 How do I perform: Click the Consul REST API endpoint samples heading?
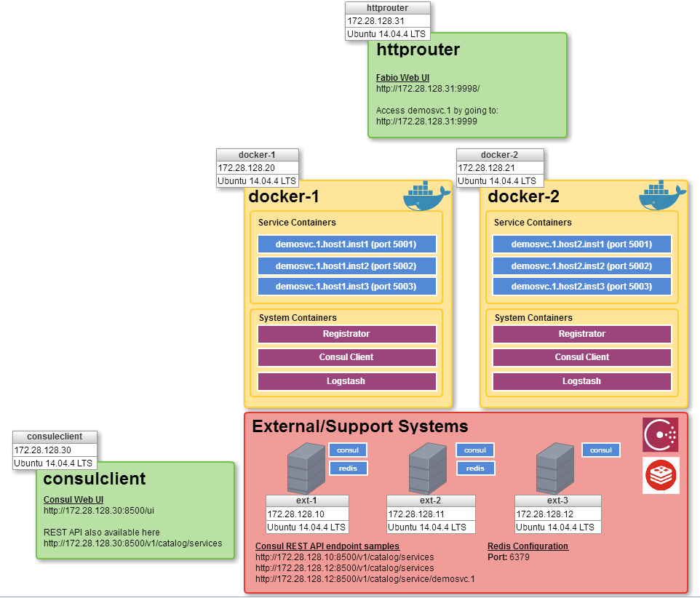327,546
